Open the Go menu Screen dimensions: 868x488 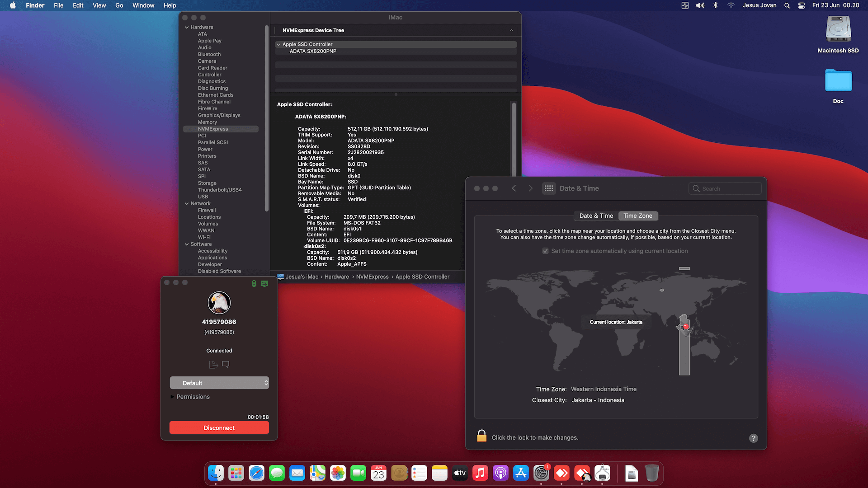119,5
